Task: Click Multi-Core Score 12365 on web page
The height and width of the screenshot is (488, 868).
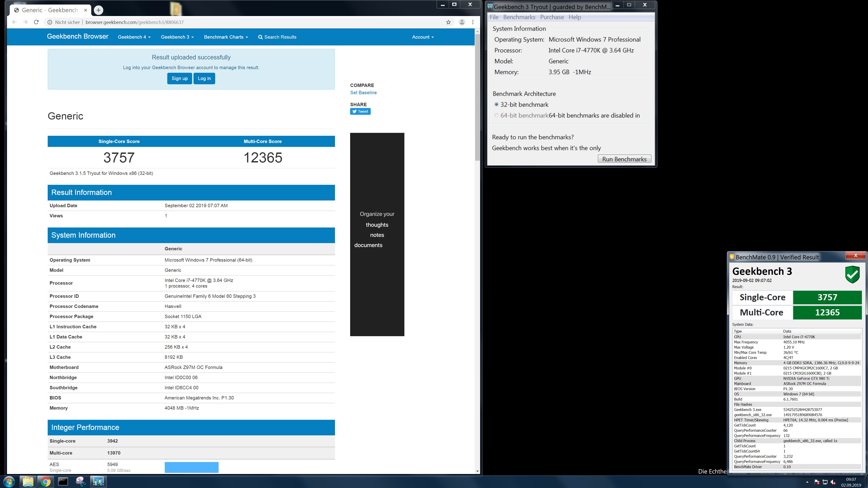Action: pyautogui.click(x=263, y=158)
